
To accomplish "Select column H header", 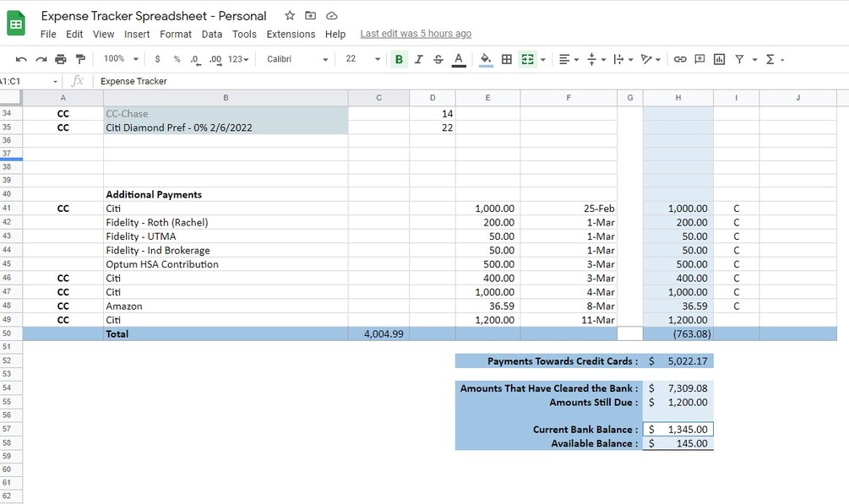I will 678,98.
